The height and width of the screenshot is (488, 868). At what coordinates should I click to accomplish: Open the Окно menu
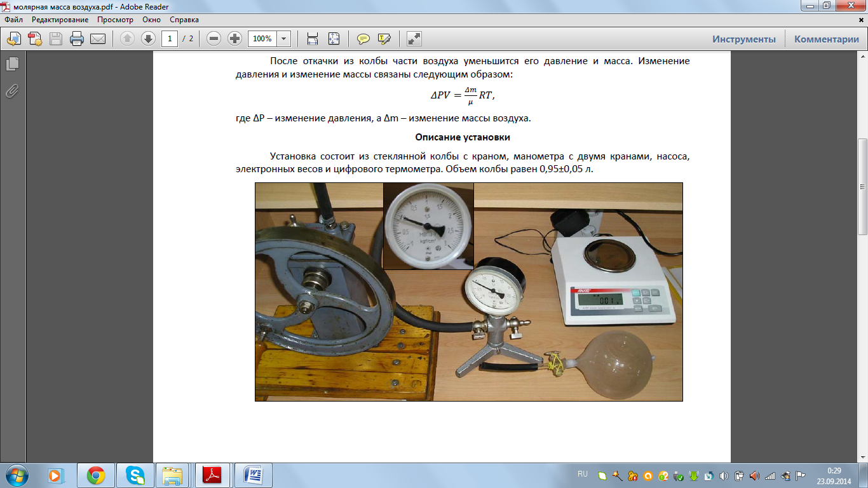click(152, 20)
